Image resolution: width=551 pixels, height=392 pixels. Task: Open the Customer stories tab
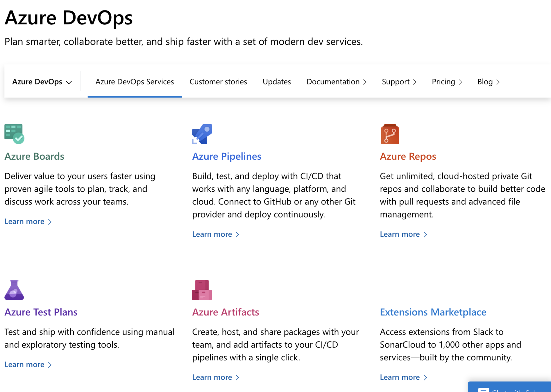pos(218,82)
